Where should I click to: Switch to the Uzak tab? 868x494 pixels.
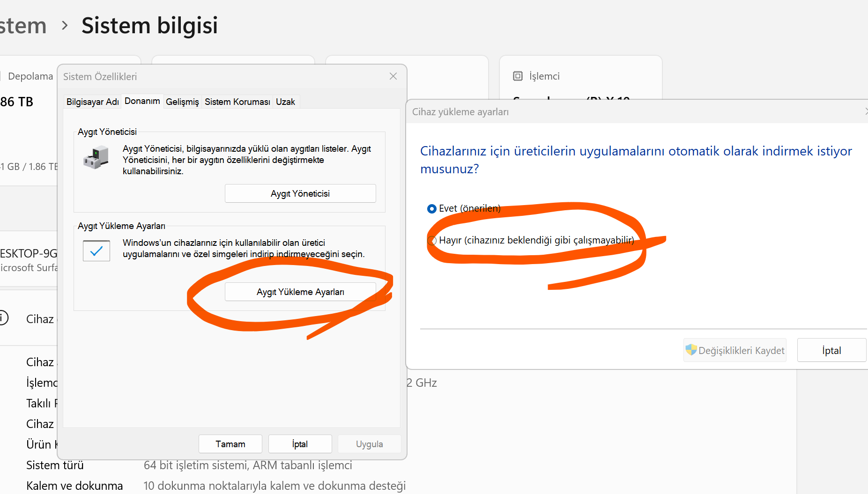click(x=285, y=102)
